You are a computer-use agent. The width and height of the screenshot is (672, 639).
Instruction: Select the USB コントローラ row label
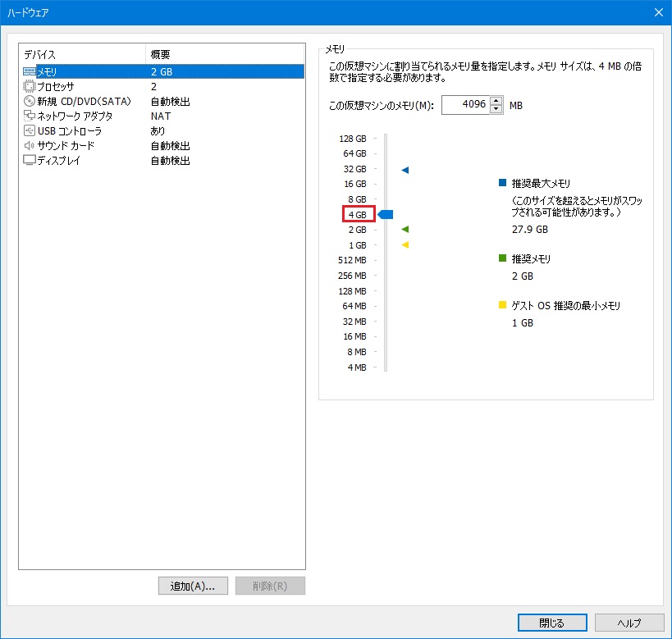[70, 130]
